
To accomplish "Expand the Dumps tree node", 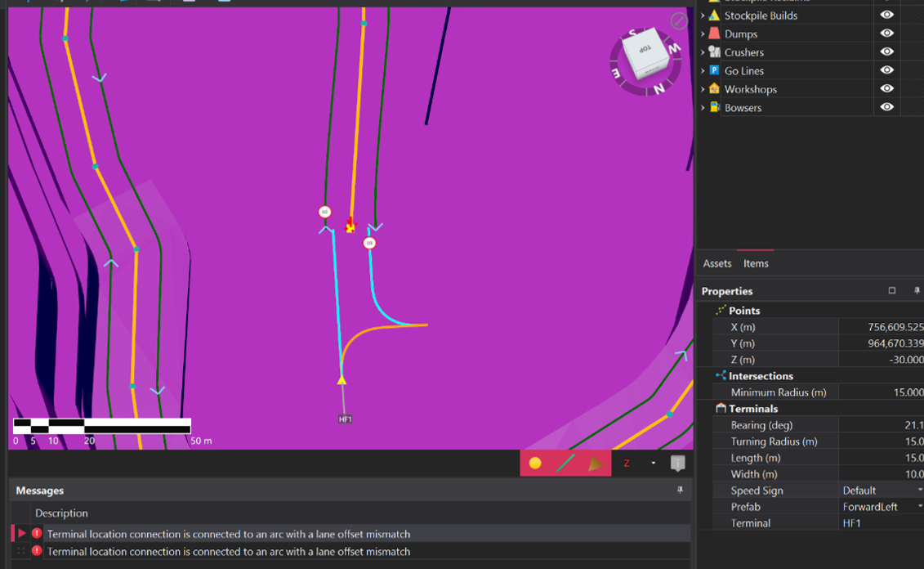I will pyautogui.click(x=703, y=34).
